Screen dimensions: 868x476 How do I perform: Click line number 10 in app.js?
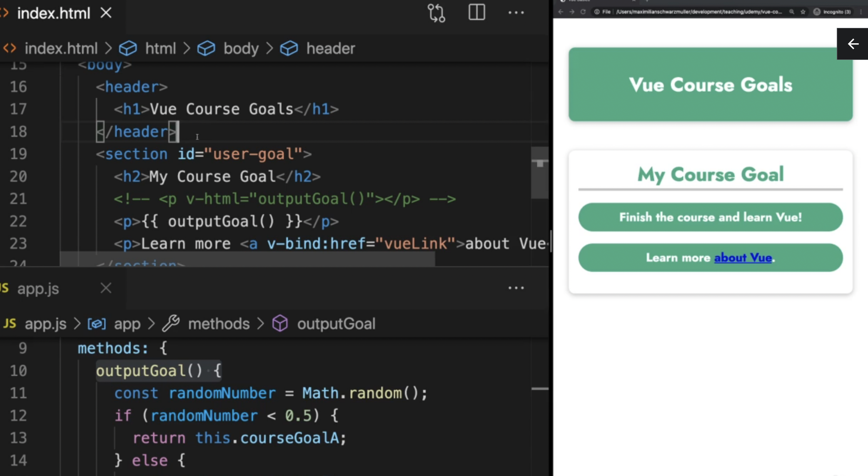pos(18,371)
